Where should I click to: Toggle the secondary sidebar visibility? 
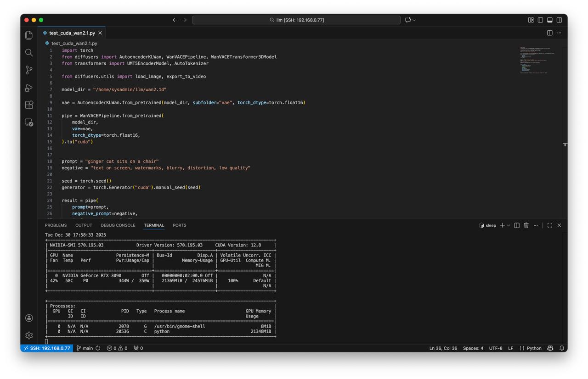tap(559, 20)
